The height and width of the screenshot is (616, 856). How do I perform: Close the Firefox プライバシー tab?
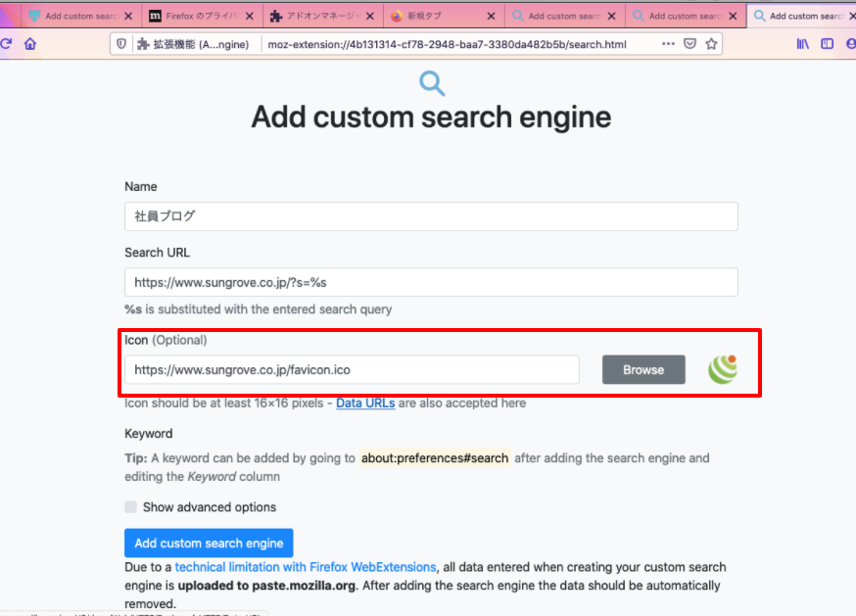point(249,16)
